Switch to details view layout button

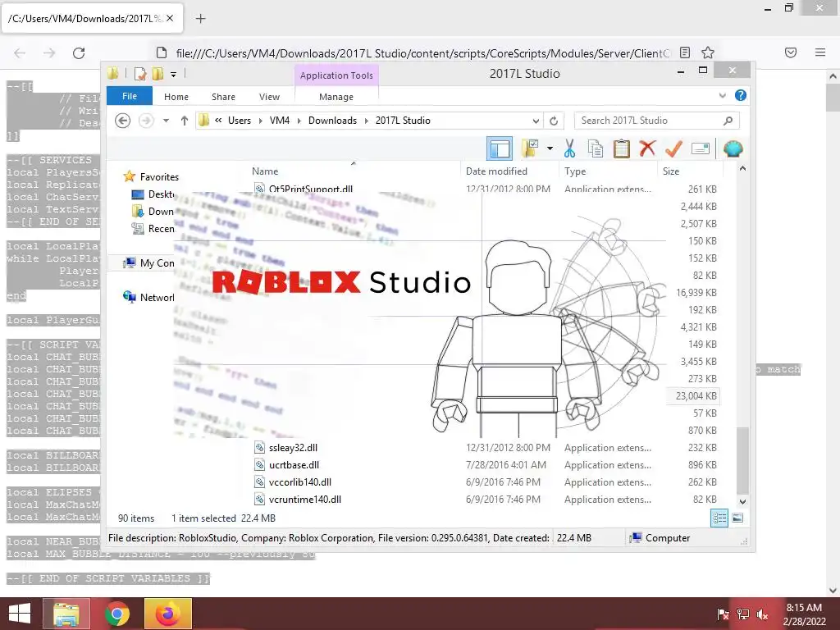[719, 518]
